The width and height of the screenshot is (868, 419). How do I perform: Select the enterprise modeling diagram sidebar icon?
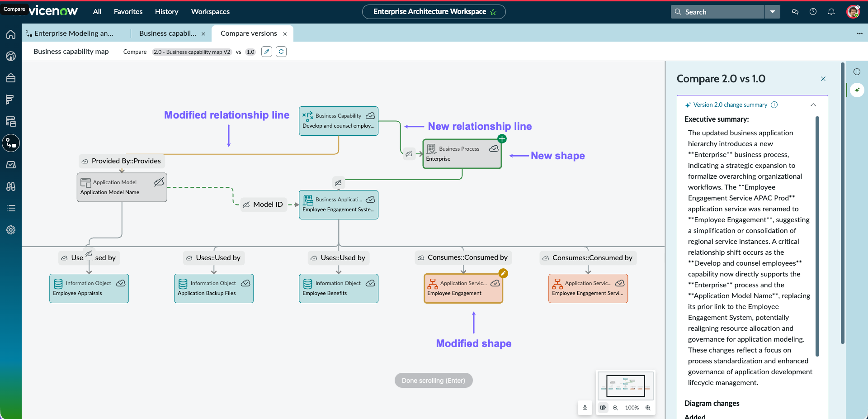(x=11, y=143)
